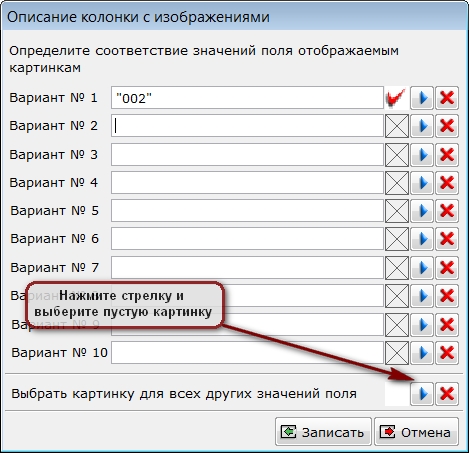
Task: Click empty picture placeholder of Вариант № 9 row
Action: 397,325
